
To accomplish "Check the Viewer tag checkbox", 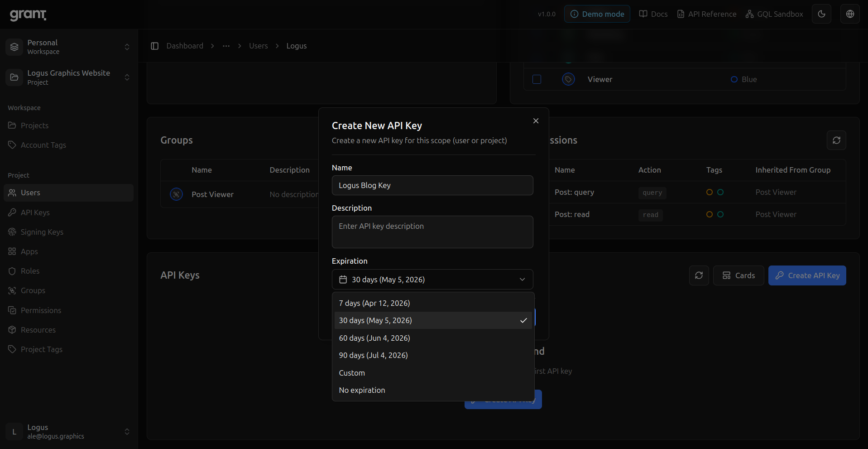I will [x=537, y=79].
